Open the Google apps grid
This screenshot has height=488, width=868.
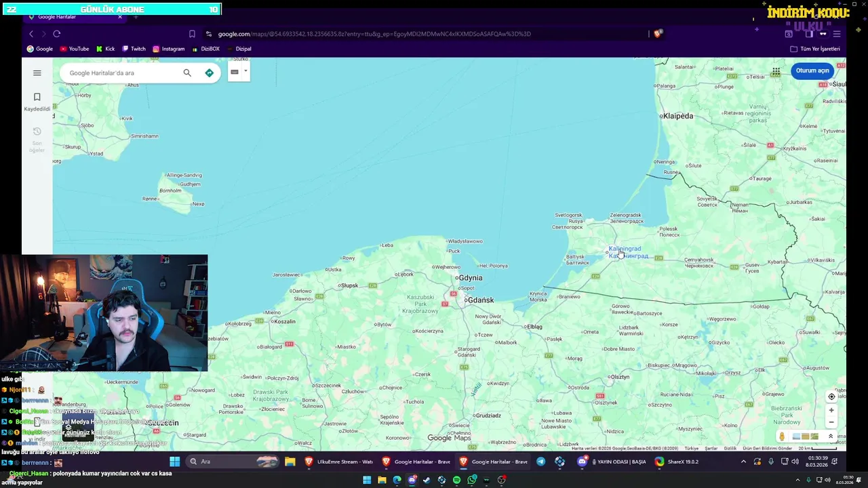tap(776, 70)
